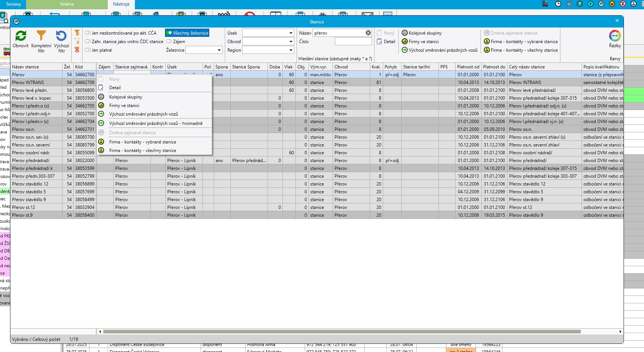Click the green Obnovit refresh icon
This screenshot has height=352, width=644.
20,36
